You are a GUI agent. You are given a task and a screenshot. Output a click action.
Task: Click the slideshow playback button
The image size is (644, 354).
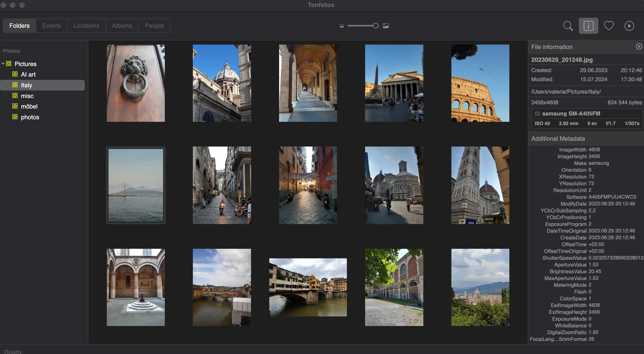pos(630,26)
